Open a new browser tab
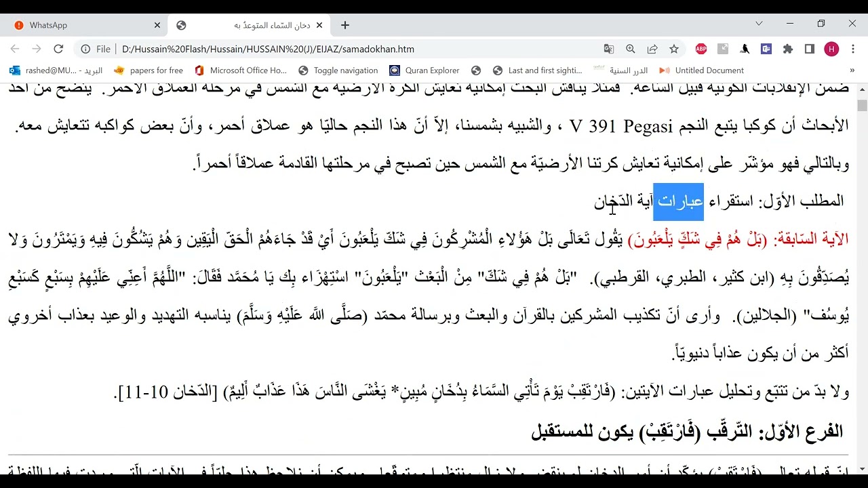This screenshot has height=488, width=868. [345, 25]
